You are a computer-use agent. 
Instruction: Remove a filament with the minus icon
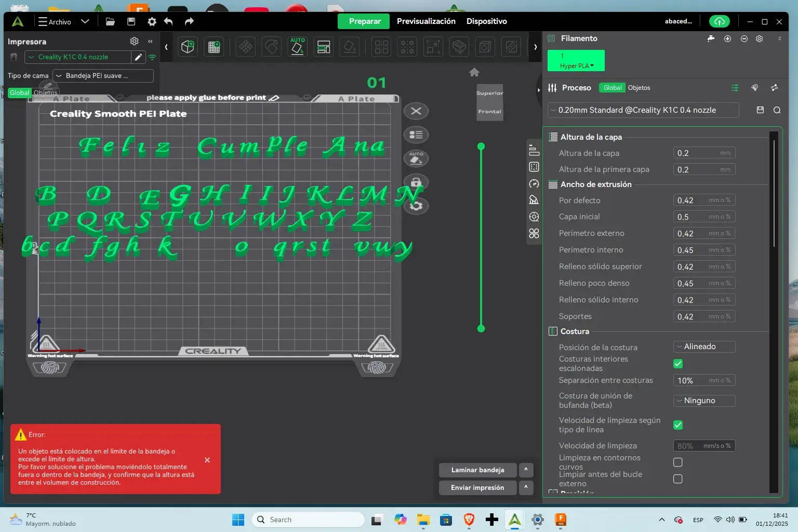click(744, 38)
